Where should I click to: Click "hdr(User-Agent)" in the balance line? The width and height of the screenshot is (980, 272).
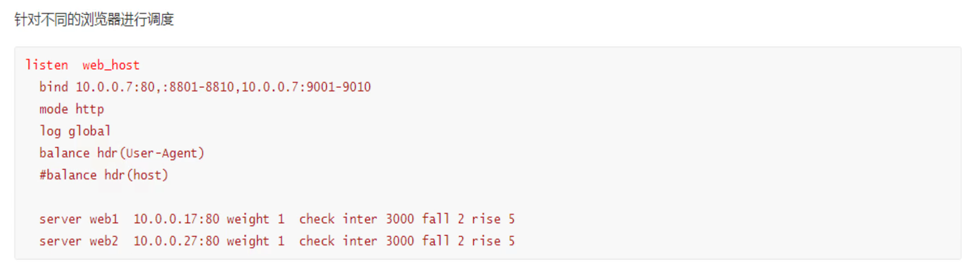[x=151, y=153]
